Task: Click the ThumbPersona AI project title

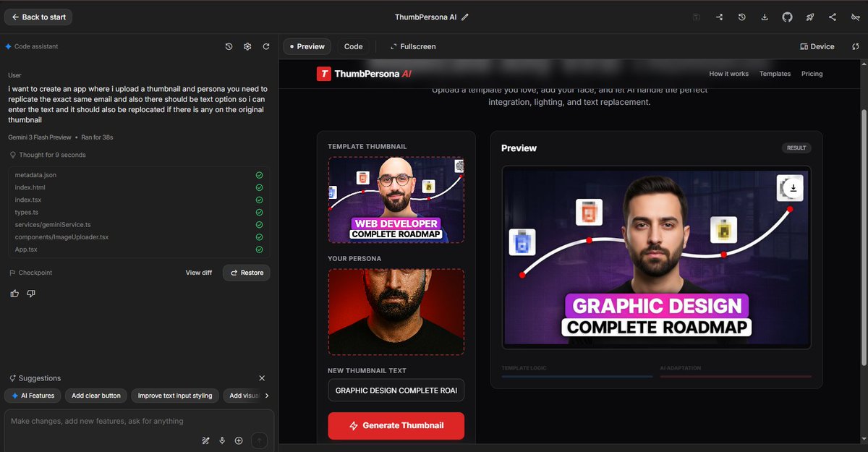Action: 426,17
